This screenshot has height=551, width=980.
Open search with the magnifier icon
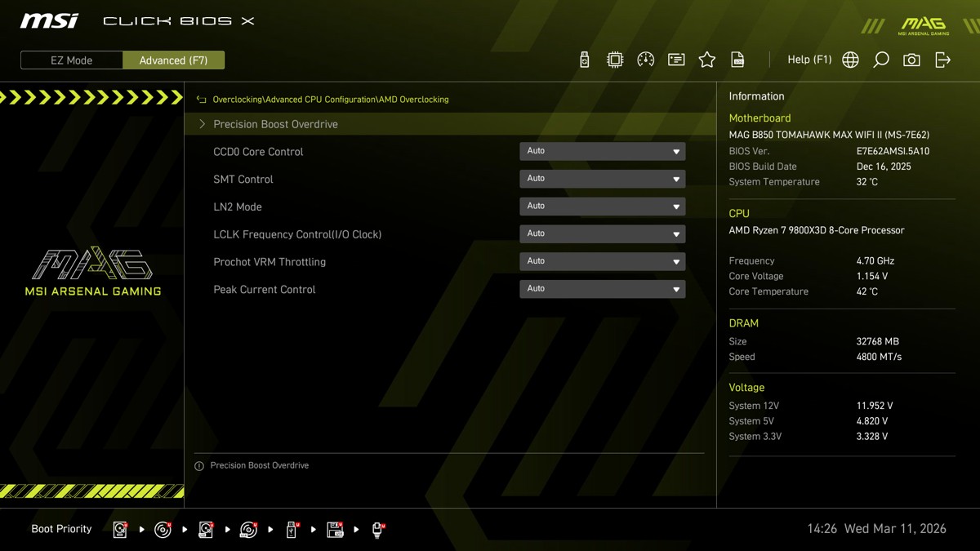tap(880, 60)
